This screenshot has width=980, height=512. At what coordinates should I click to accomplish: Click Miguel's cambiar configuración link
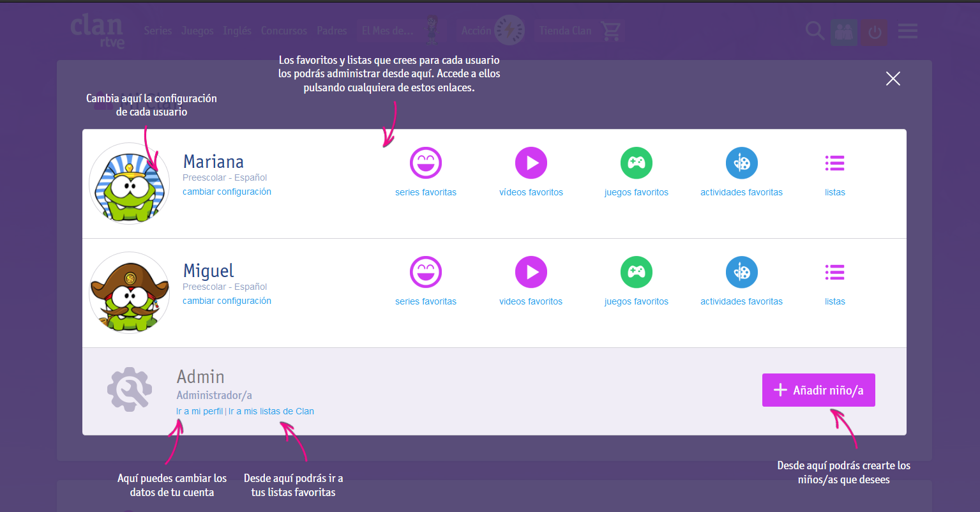point(227,301)
